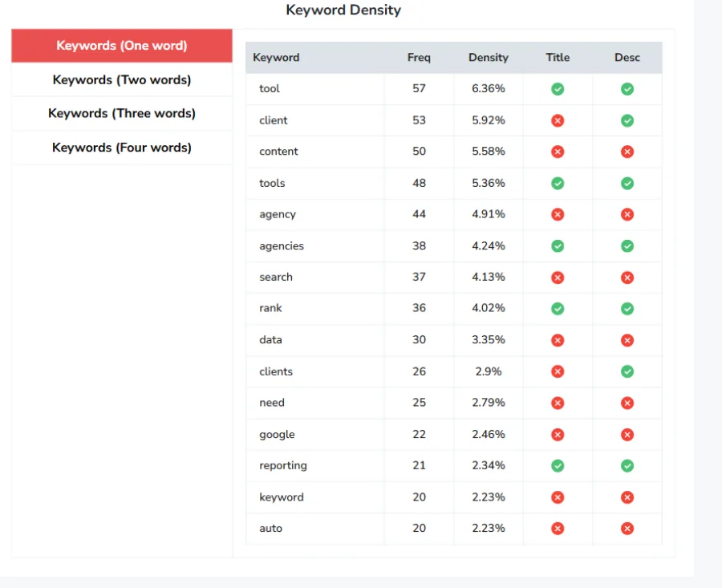The image size is (722, 588).
Task: Click the Keyword column header
Action: (x=276, y=58)
